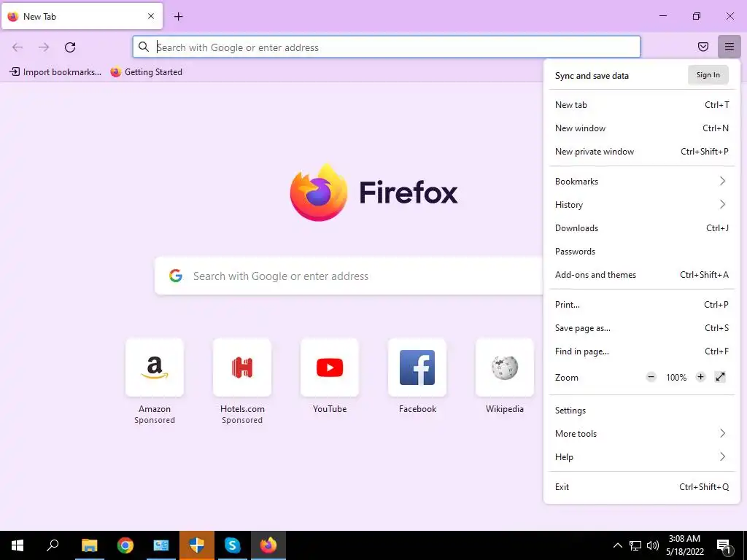Click Sign In button in menu
Image resolution: width=747 pixels, height=560 pixels.
coord(708,75)
